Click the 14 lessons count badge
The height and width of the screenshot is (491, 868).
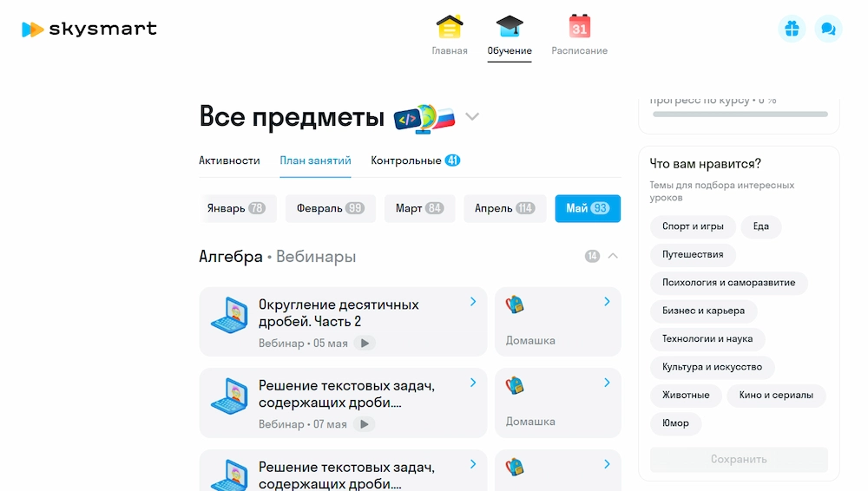point(592,256)
